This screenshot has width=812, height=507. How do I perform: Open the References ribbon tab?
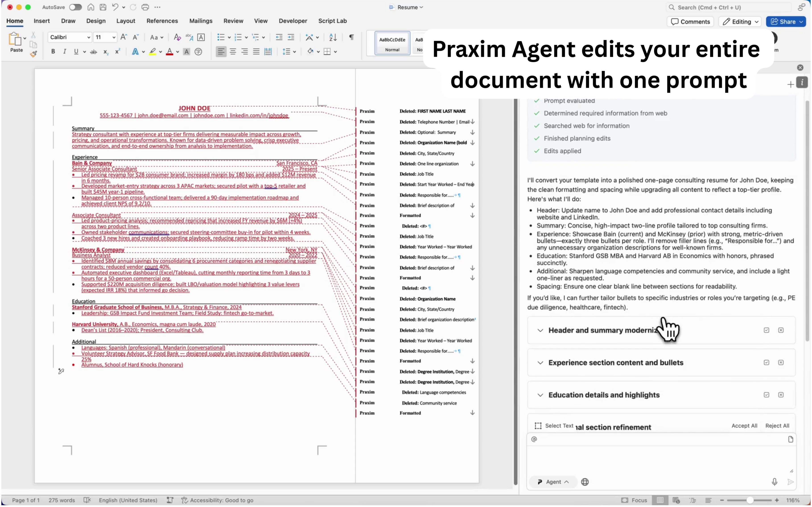pyautogui.click(x=162, y=21)
